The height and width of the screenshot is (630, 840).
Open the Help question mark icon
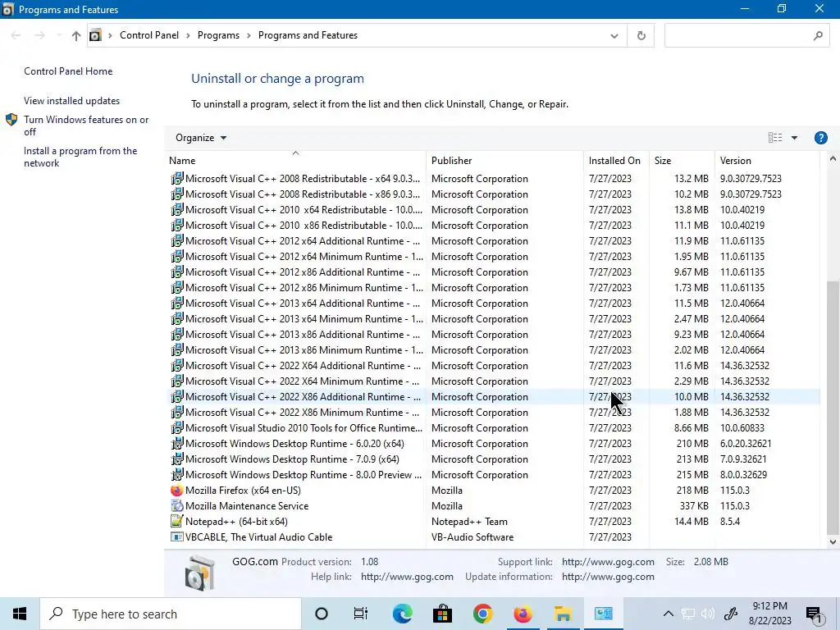(x=820, y=138)
